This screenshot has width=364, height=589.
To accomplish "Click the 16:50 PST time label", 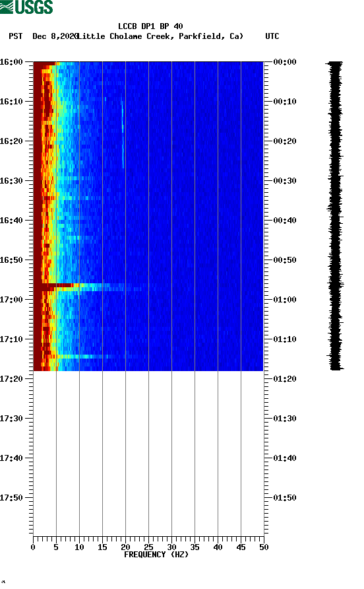I will [11, 260].
